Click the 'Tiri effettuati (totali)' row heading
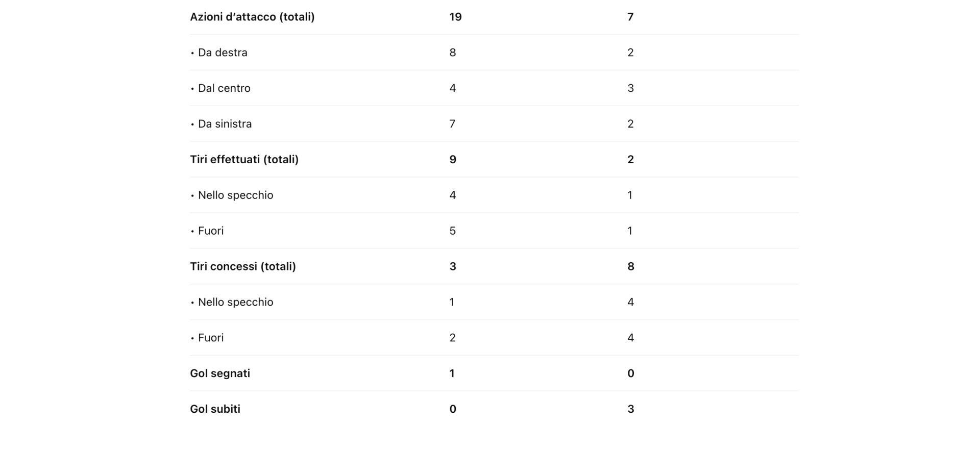 coord(244,160)
